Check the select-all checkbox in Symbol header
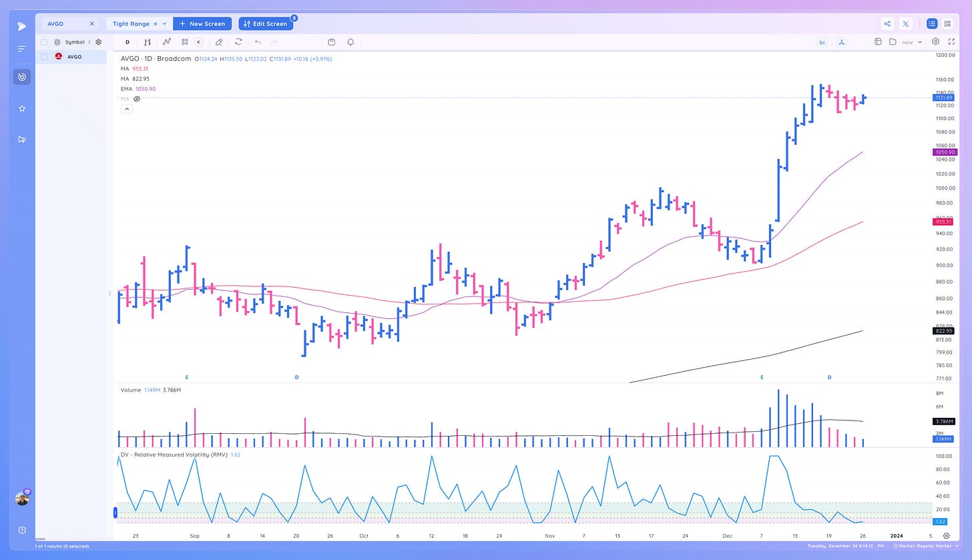This screenshot has height=560, width=972. point(44,42)
